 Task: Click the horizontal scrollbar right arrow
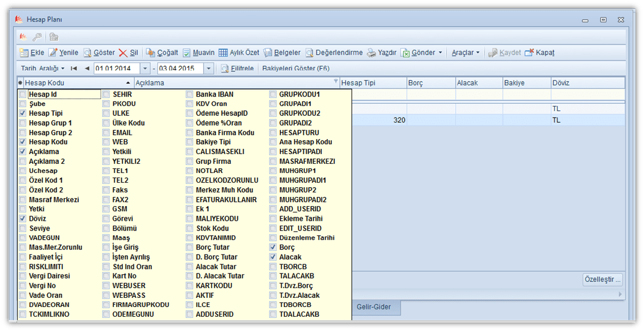620,294
